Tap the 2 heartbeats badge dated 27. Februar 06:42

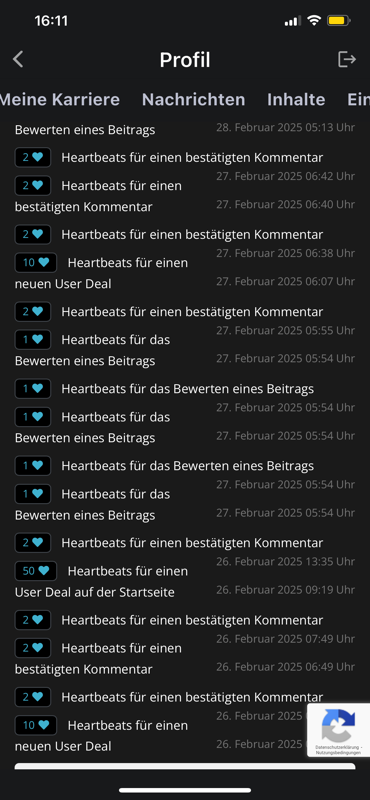[x=33, y=157]
